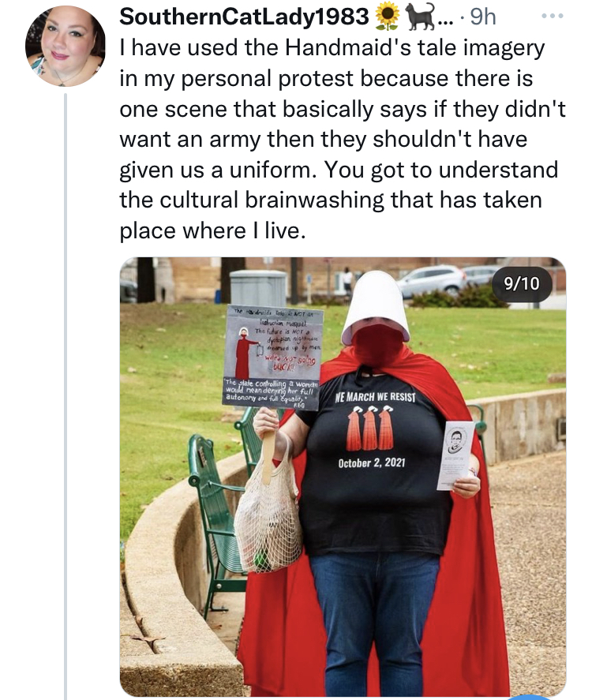
Task: Click the tweet text about Handmaid's tale imagery
Action: [343, 139]
